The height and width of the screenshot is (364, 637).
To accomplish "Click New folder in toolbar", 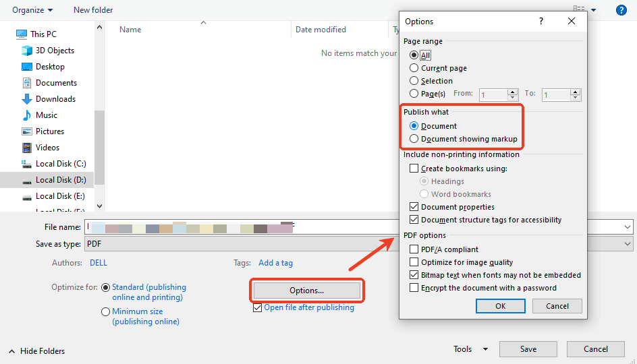I will coord(93,10).
